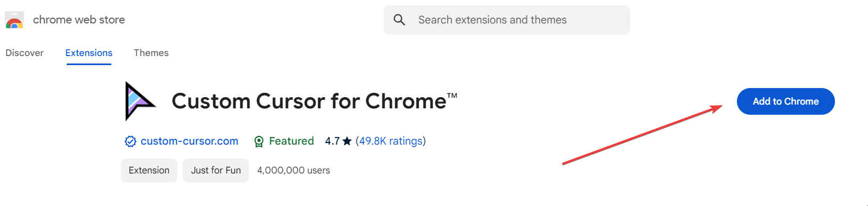Select the Extensions tab

(x=89, y=53)
